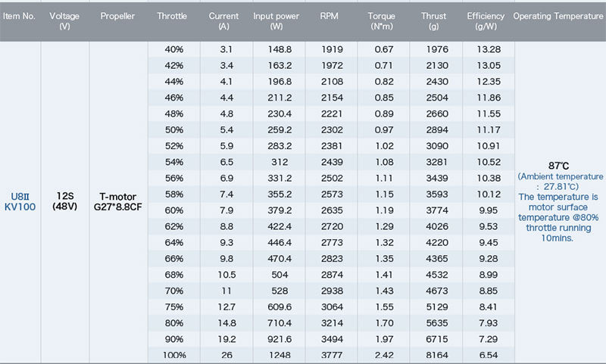606x364 pixels.
Task: Click the "Efficiency (g/W)" column header
Action: 486,20
